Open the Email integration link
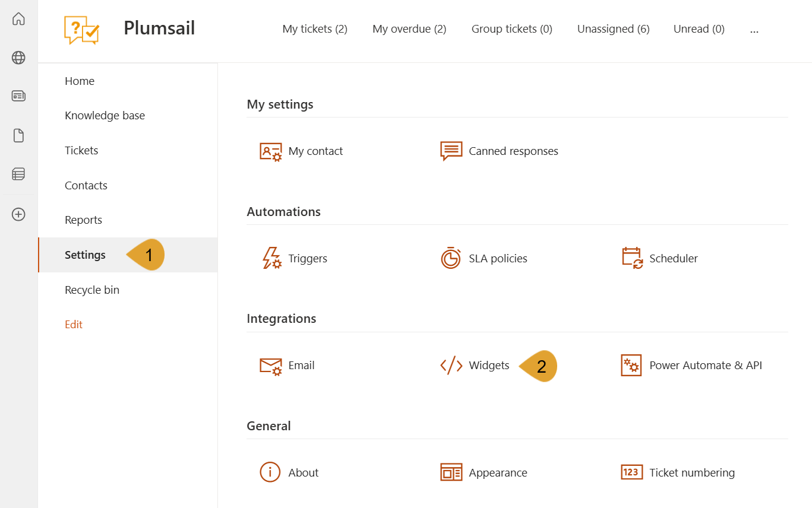 click(x=301, y=366)
